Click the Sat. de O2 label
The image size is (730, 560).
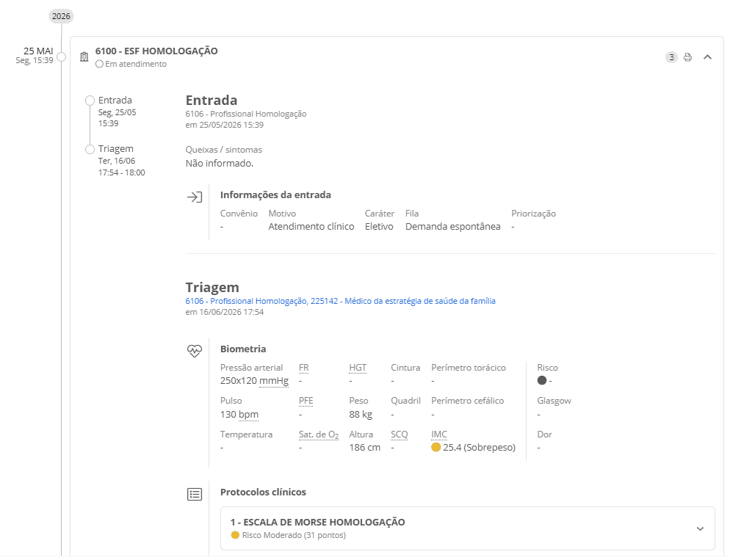tap(319, 434)
